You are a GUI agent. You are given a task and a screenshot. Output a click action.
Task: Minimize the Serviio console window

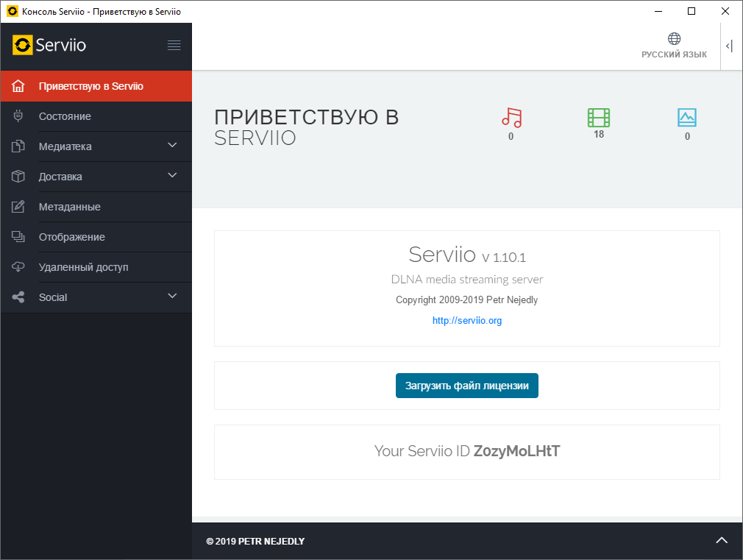(658, 11)
